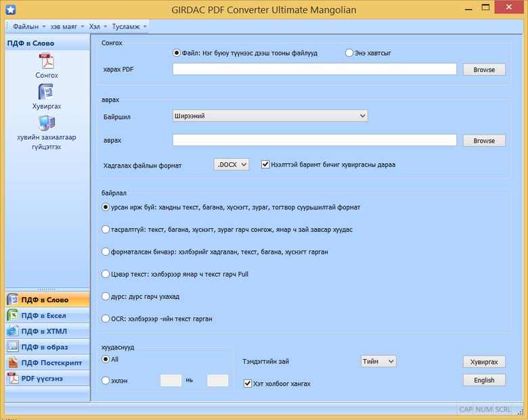Click the PDF үүсгэнэ icon
Screen dimensions: 528x420
(13, 378)
